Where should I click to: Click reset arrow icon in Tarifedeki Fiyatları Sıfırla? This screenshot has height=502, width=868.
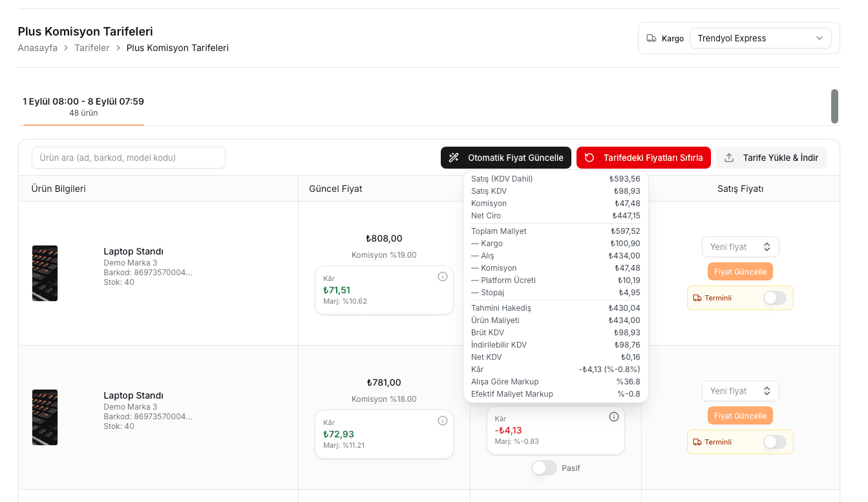coord(589,158)
